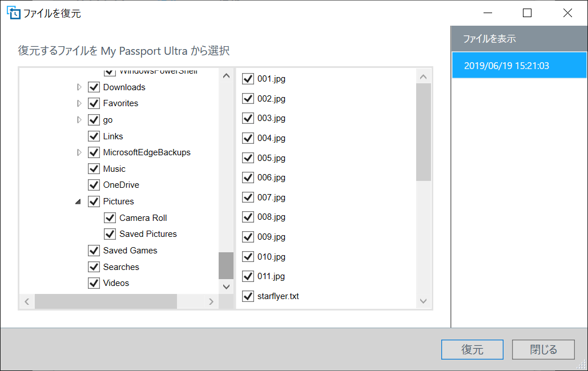Click the 復元 restore button
Screen dimensions: 588x371
[472, 350]
